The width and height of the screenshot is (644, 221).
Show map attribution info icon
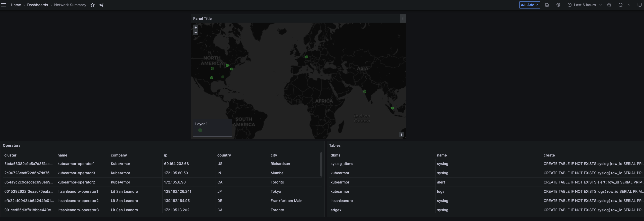401,134
